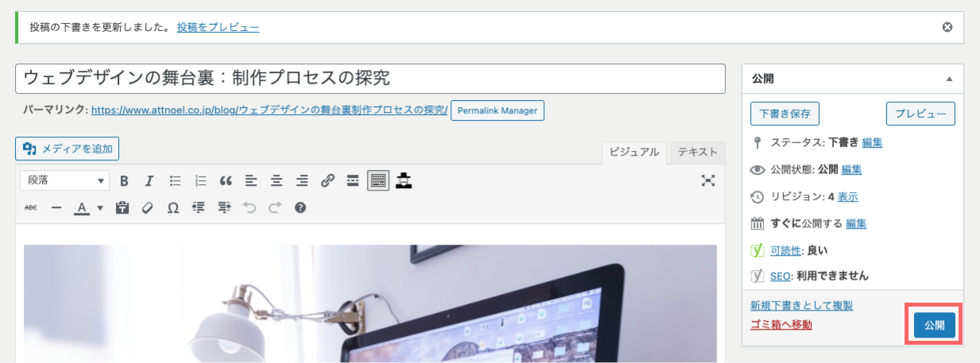Click the hat-and-face plugin icon in toolbar
Viewport: 980px width, 363px height.
click(403, 180)
